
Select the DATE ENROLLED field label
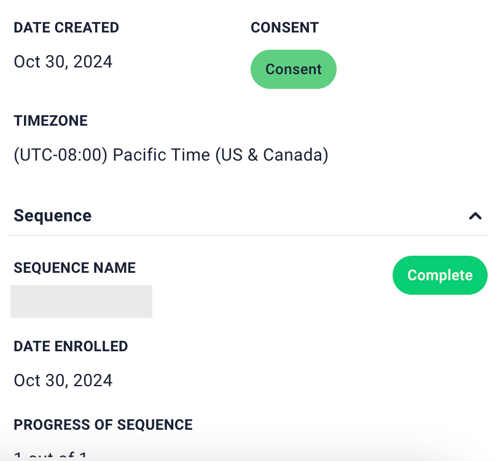point(71,346)
